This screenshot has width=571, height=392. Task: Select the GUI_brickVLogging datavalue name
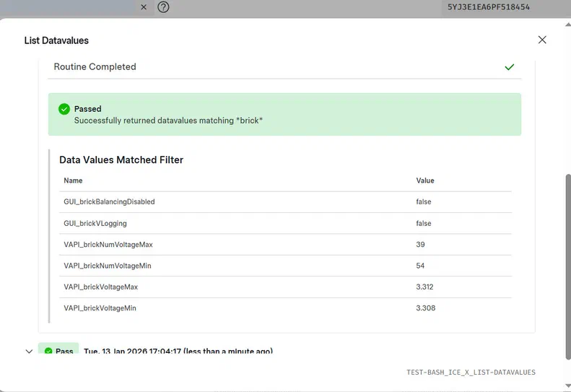tap(95, 224)
